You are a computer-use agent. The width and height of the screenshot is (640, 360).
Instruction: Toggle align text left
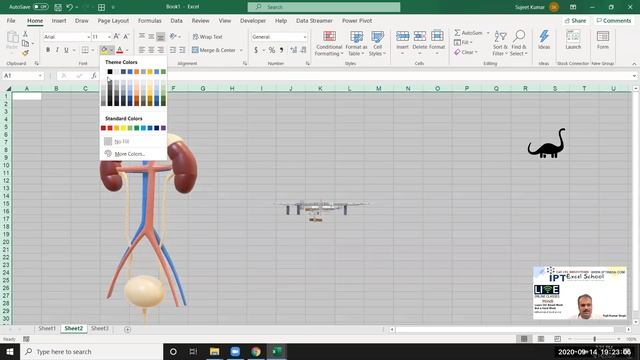tap(142, 50)
